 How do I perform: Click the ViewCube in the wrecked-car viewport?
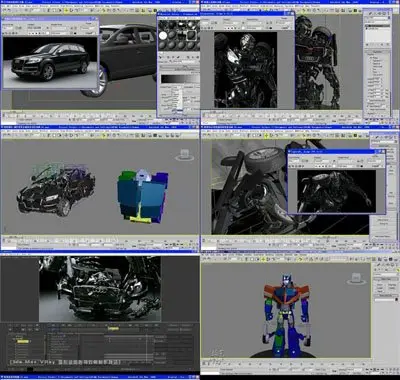184,155
